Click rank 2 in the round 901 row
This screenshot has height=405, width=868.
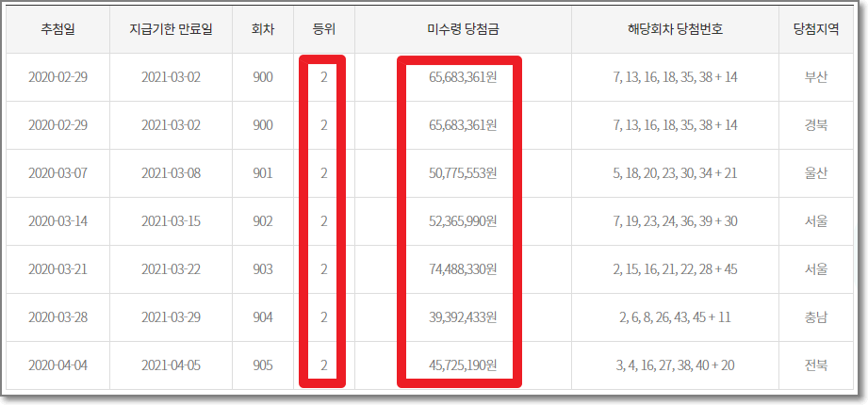(x=324, y=173)
